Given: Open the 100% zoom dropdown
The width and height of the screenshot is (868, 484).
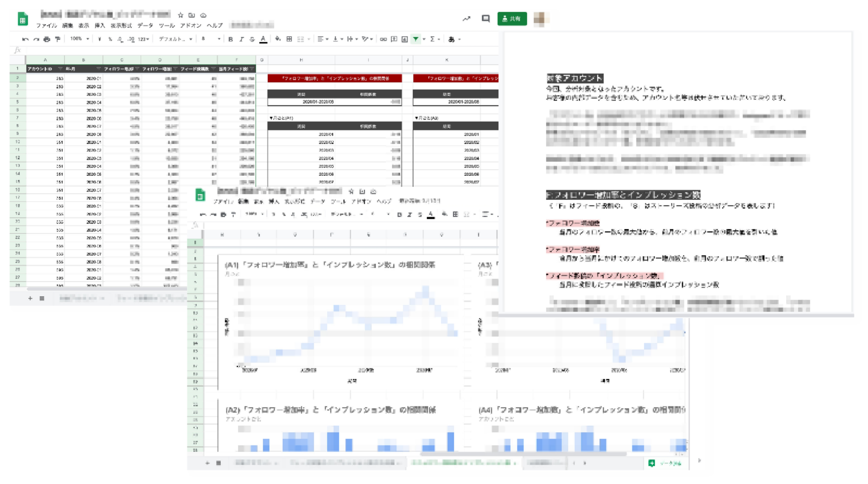Looking at the screenshot, I should pos(80,39).
